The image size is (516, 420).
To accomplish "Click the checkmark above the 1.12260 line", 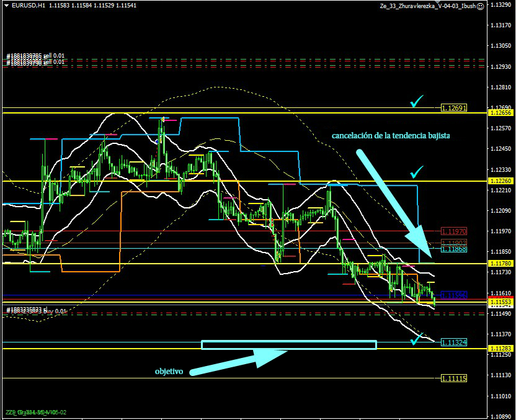I will (x=416, y=171).
